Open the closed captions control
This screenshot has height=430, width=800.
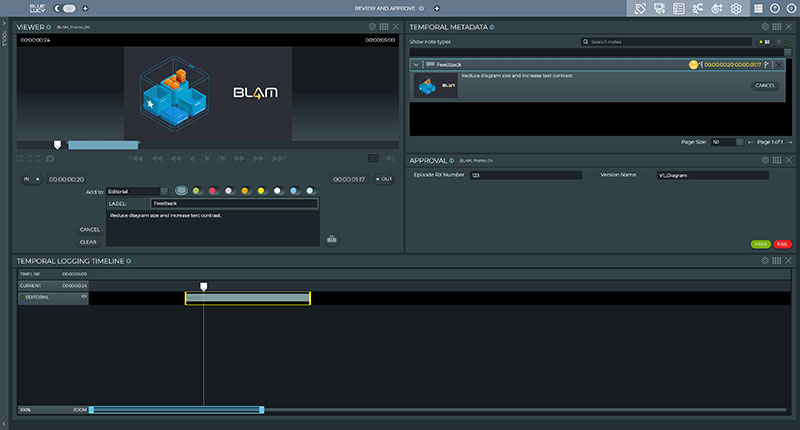(x=374, y=158)
